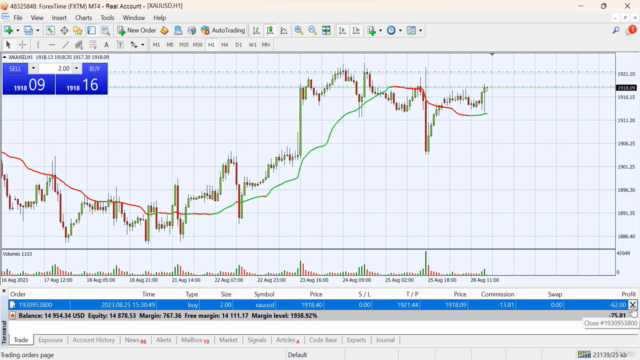Toggle the Market Watch window icon

[50, 30]
